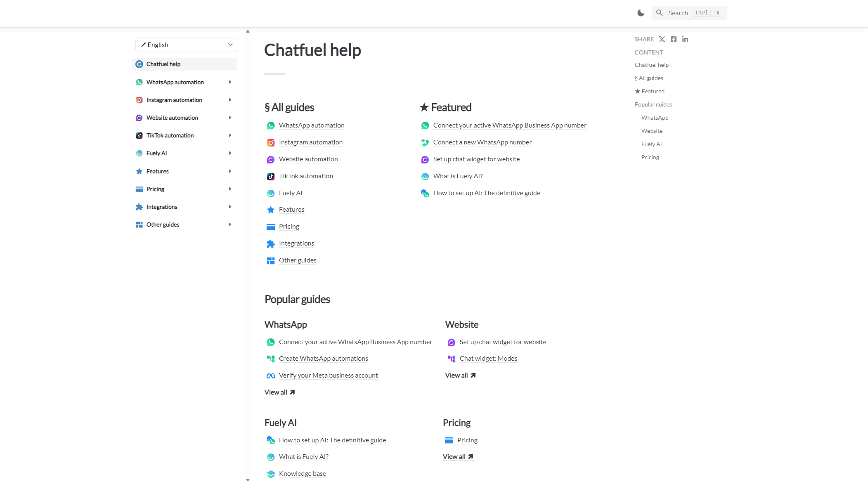
Task: Expand the Features sidebar section
Action: [x=230, y=171]
